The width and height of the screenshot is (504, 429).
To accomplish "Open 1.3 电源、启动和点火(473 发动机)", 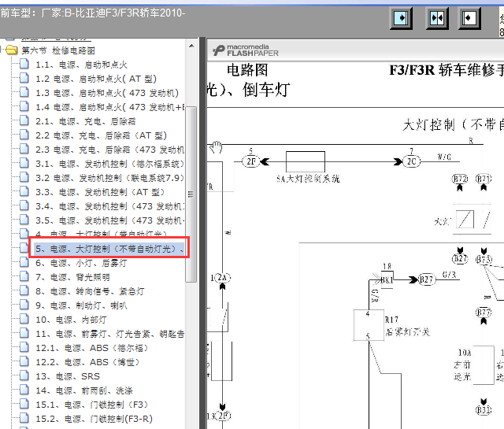I will click(107, 93).
